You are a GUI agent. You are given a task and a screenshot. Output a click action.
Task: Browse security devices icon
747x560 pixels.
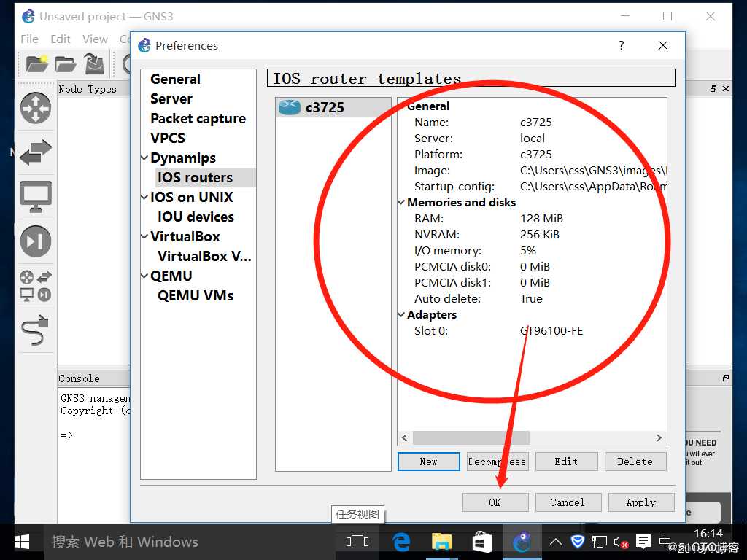36,241
